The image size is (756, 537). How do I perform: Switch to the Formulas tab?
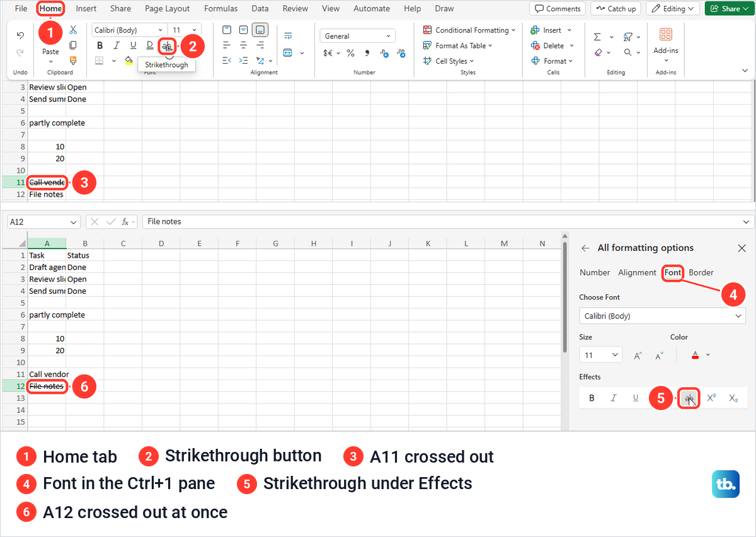coord(221,9)
